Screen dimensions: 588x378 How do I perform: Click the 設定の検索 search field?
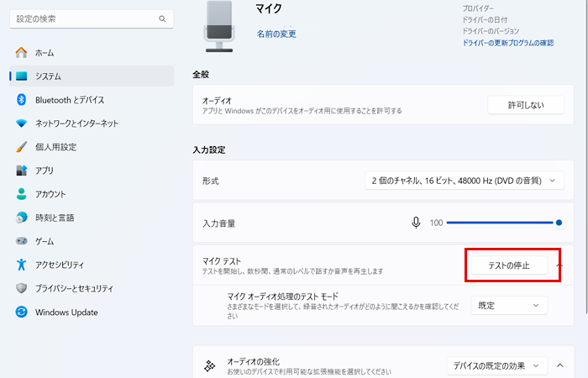coord(92,18)
